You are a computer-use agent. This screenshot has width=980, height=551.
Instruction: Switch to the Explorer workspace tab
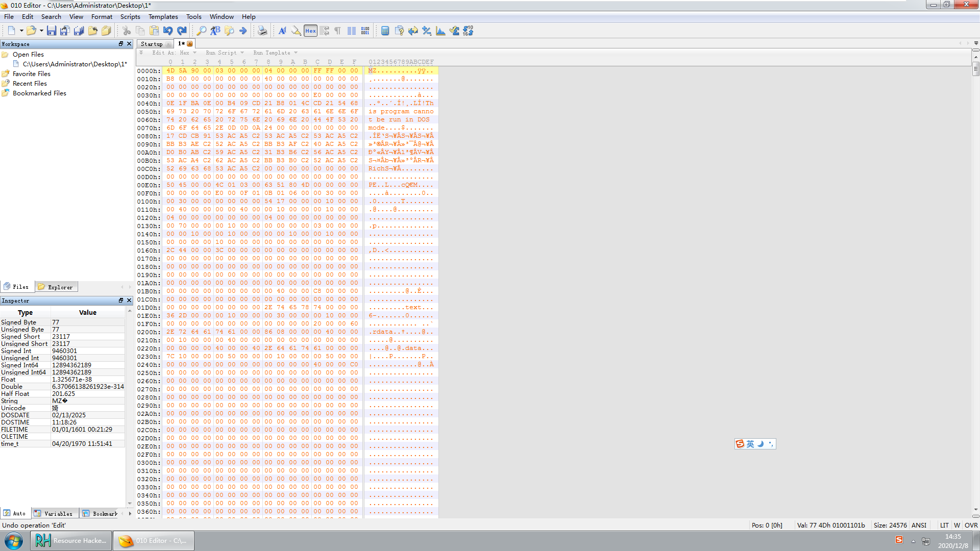57,287
